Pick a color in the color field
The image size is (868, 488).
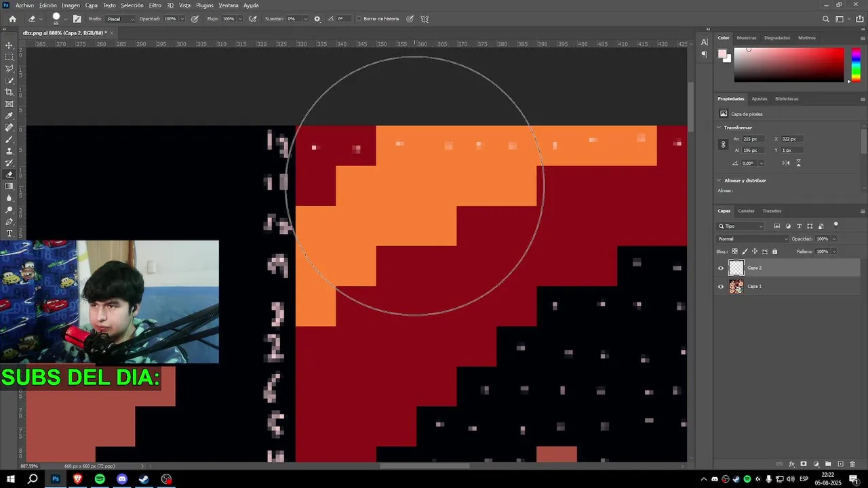pos(789,64)
